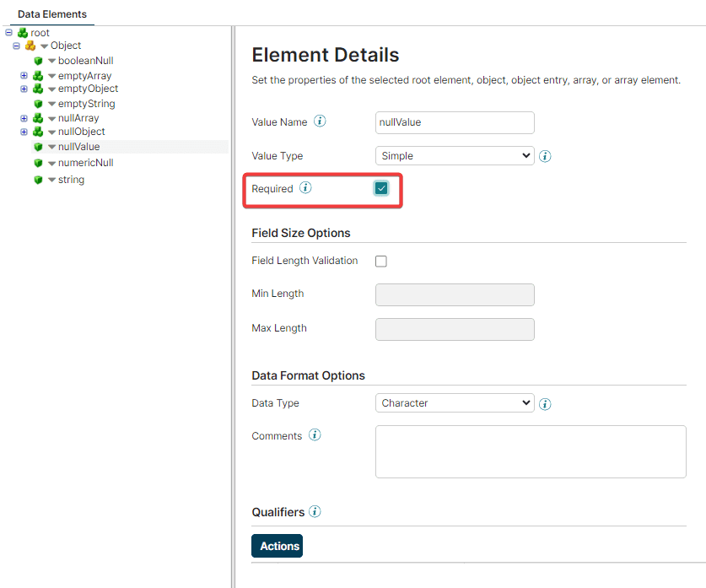Select the Data Elements tab
The width and height of the screenshot is (706, 588).
52,14
